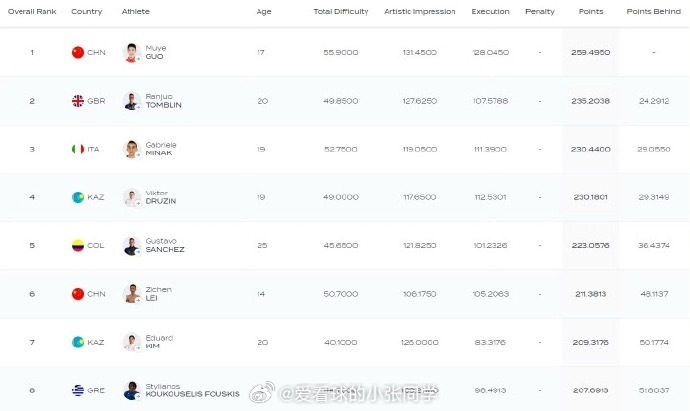Open athlete link Zichen LEI
The width and height of the screenshot is (690, 411).
[158, 294]
